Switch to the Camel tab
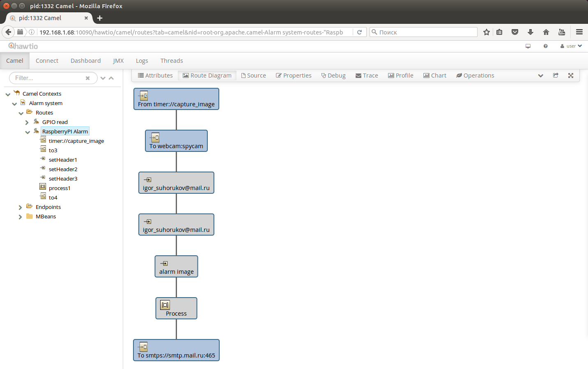 (15, 61)
